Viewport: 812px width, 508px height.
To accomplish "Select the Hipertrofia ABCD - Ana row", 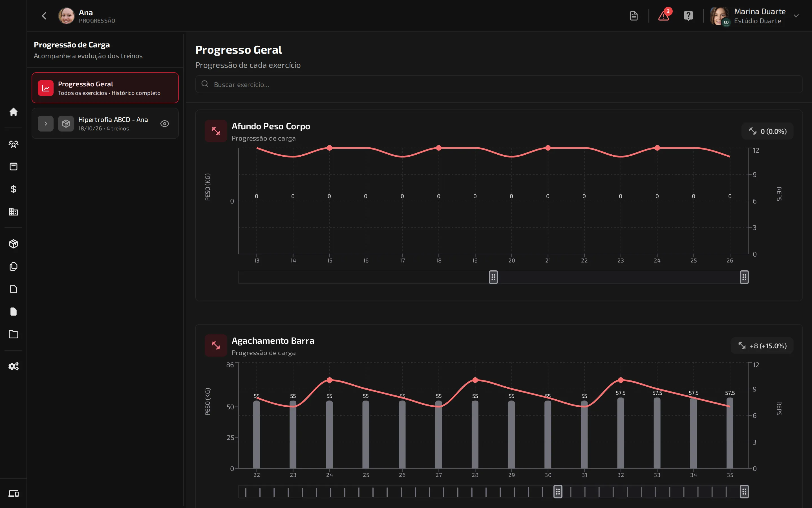I will click(x=105, y=123).
